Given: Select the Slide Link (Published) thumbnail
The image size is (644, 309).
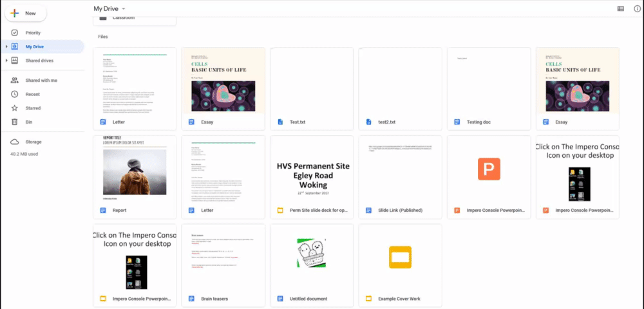Looking at the screenshot, I should coord(401,169).
